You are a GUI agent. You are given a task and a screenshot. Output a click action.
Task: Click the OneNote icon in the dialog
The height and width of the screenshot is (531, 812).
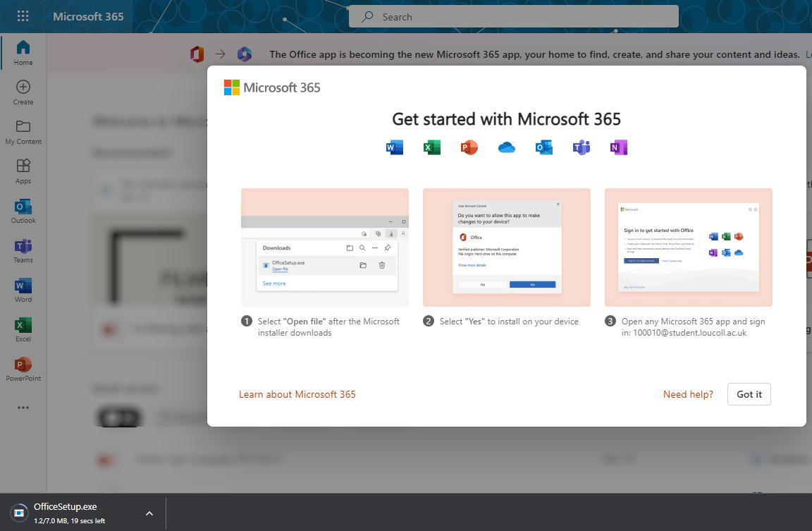pos(618,147)
